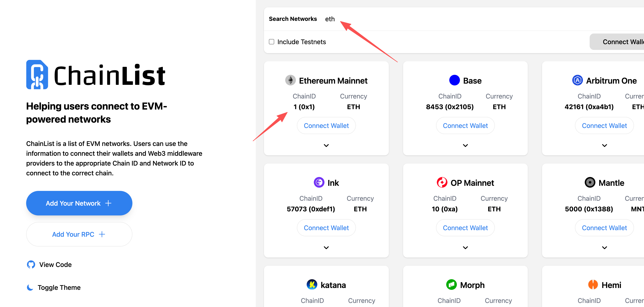644x307 pixels.
Task: Click the ChainList chain logo icon
Action: pyautogui.click(x=37, y=74)
